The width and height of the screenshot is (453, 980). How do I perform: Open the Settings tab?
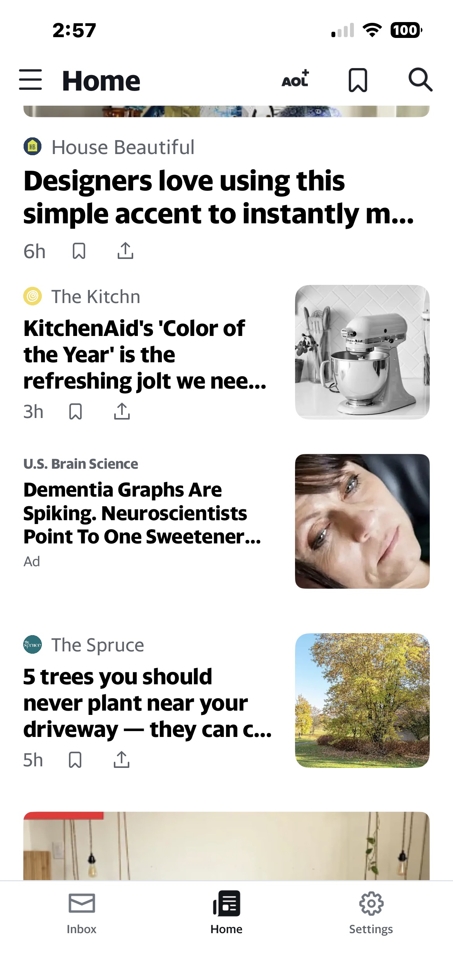tap(371, 912)
